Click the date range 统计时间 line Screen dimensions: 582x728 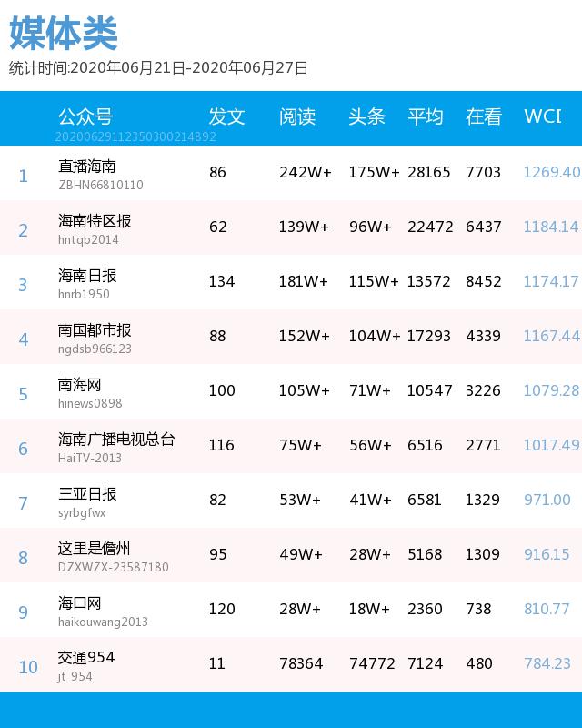point(158,68)
